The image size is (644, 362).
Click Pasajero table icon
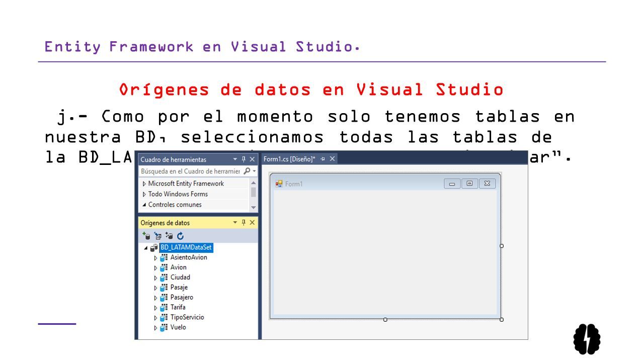pyautogui.click(x=164, y=298)
